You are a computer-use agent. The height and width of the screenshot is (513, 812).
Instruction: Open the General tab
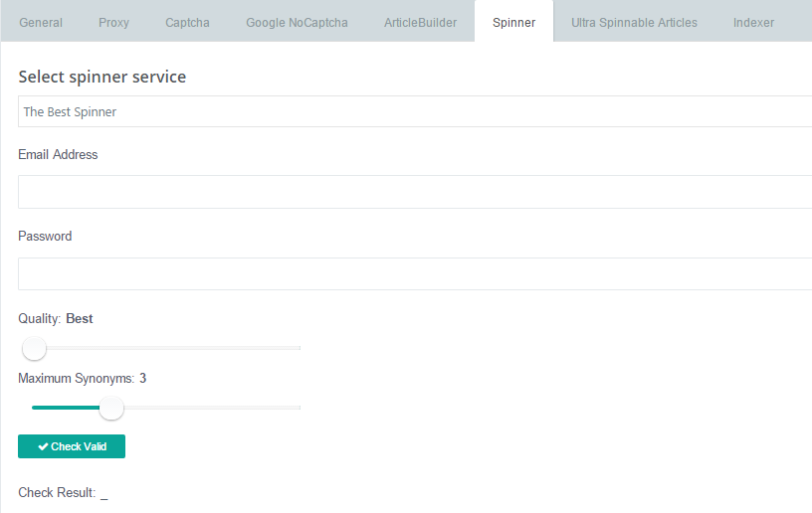click(x=41, y=23)
